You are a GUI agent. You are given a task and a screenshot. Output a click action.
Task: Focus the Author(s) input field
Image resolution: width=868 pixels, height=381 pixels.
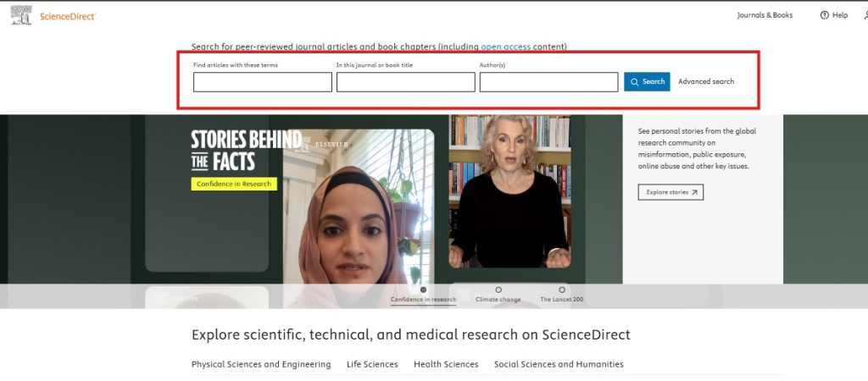[548, 82]
